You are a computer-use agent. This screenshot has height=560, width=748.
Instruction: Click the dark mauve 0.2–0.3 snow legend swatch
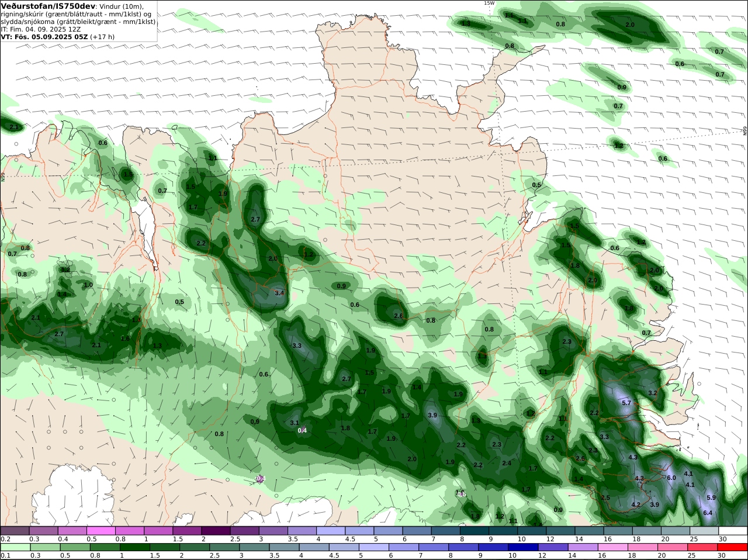point(15,530)
